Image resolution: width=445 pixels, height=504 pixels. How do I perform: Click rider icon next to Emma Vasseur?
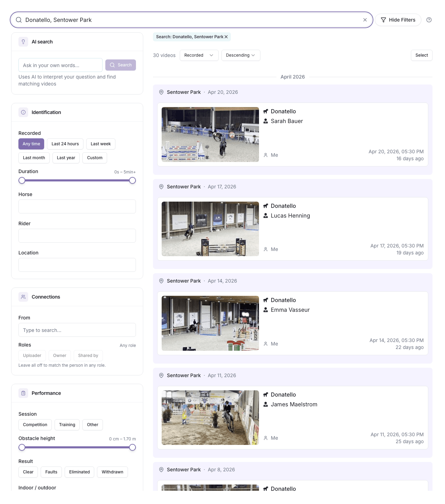pyautogui.click(x=266, y=310)
